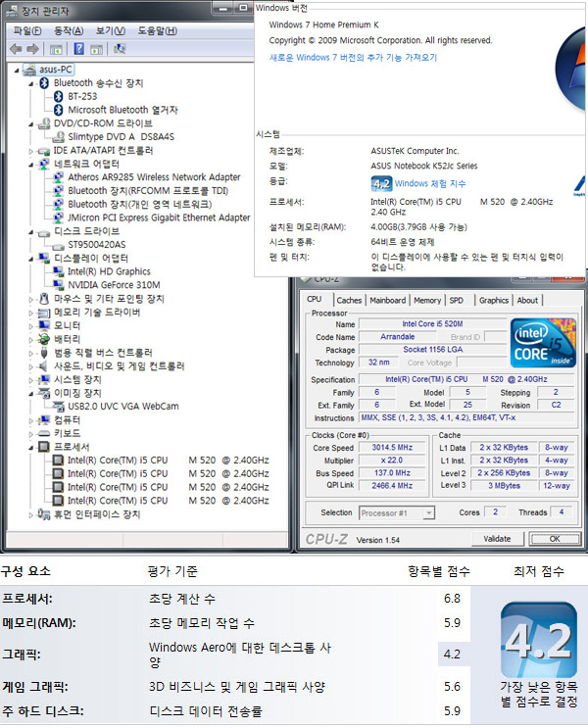This screenshot has width=588, height=728.
Task: Open the 도움말(H) menu
Action: coord(158,31)
